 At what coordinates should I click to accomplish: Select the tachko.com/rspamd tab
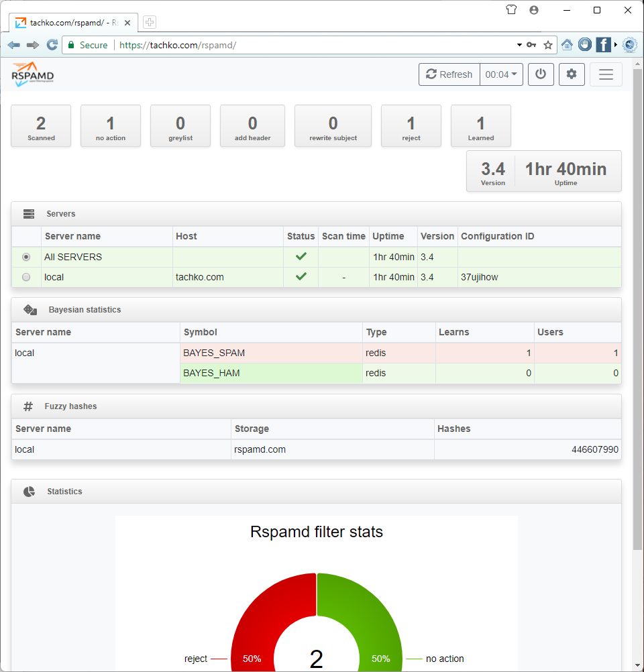(x=73, y=23)
